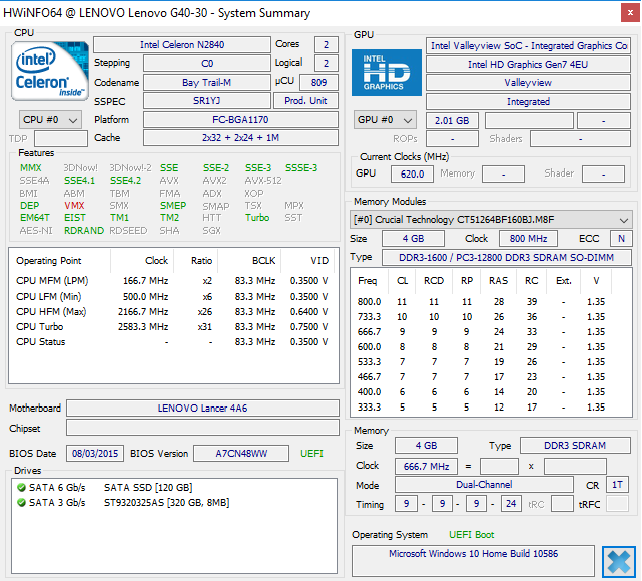Click green status icon for SATA 6 Gb/s drive

pos(21,488)
